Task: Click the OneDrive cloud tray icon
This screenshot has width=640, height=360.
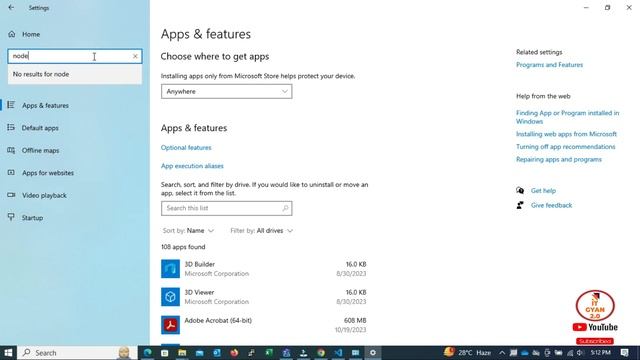Action: point(524,353)
